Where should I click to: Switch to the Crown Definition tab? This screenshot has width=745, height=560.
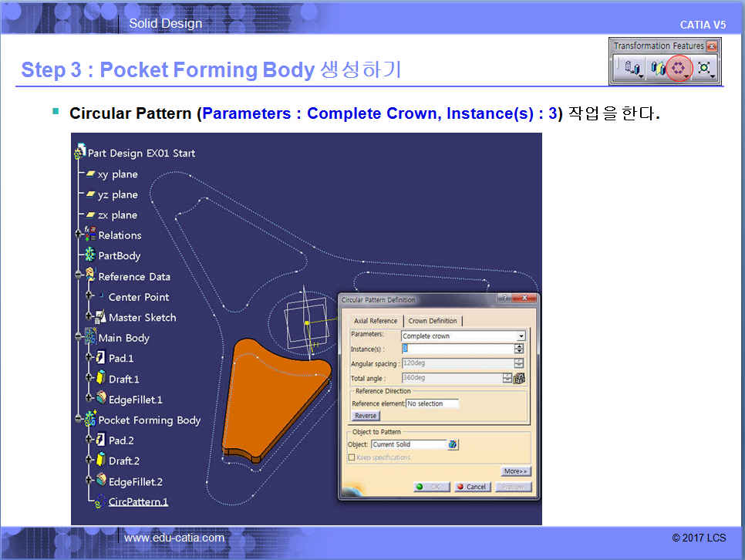pyautogui.click(x=433, y=321)
